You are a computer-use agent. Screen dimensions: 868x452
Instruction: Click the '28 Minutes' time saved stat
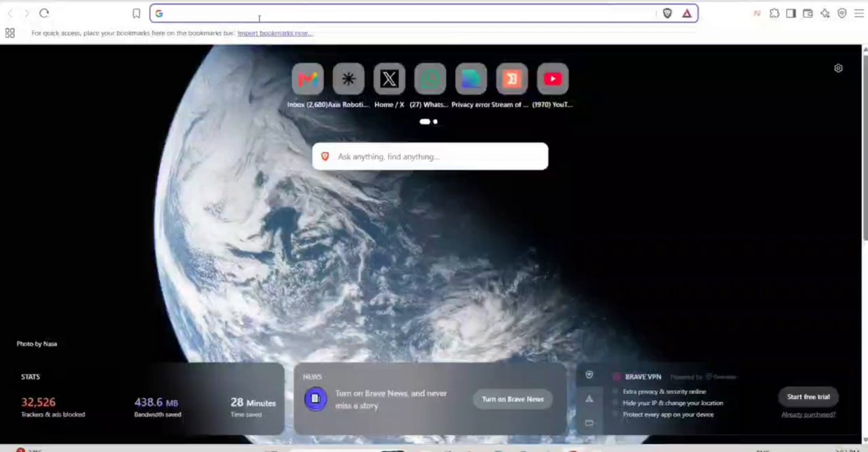(253, 402)
